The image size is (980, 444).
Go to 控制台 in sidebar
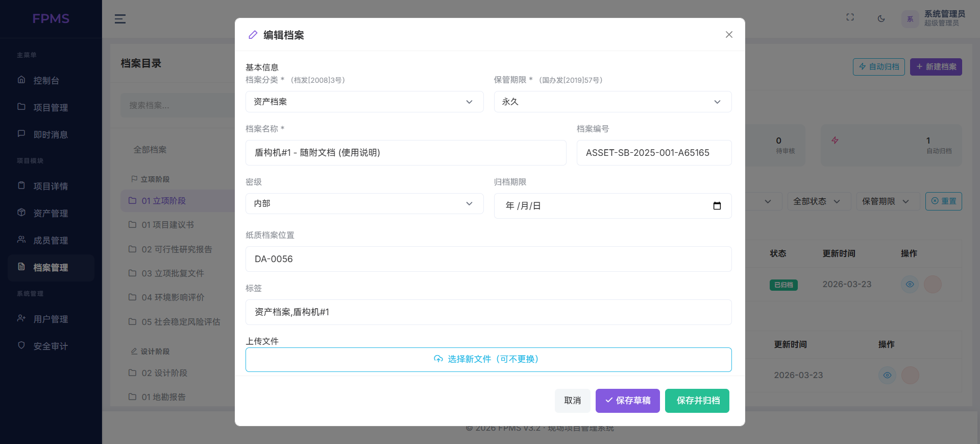(x=46, y=80)
